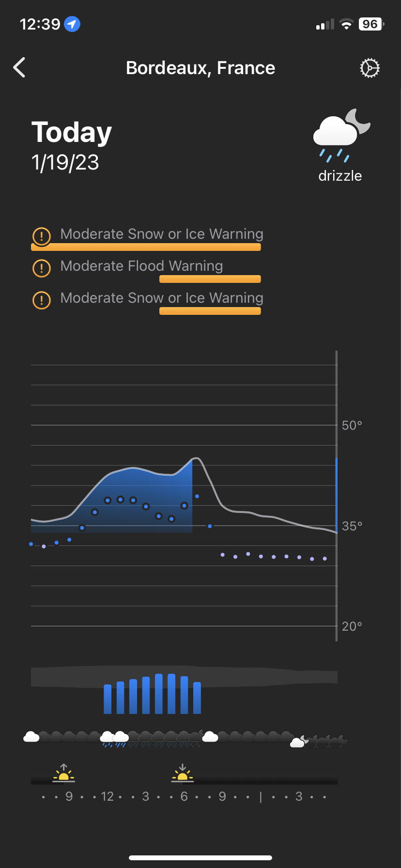This screenshot has width=401, height=868.
Task: Tap the 6 hour timeline marker
Action: pyautogui.click(x=184, y=797)
